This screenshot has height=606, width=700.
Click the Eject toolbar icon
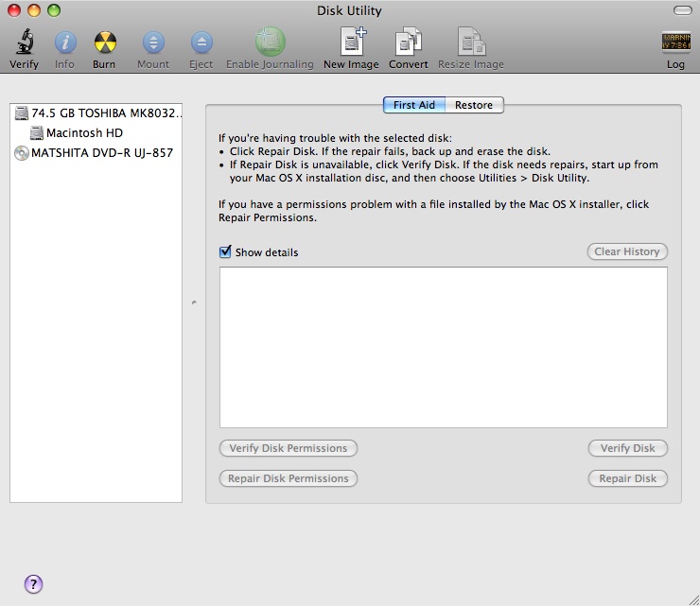pos(201,43)
